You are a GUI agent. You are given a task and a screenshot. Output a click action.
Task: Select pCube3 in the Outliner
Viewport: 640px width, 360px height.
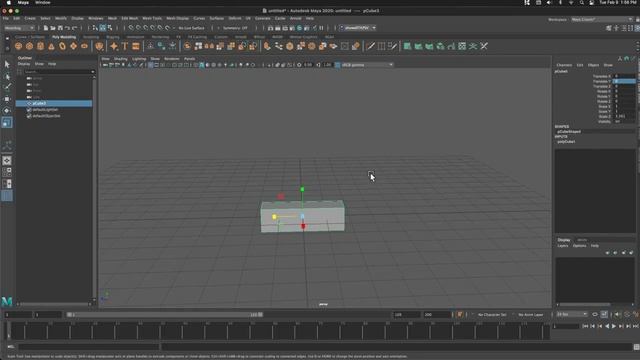[x=54, y=104]
